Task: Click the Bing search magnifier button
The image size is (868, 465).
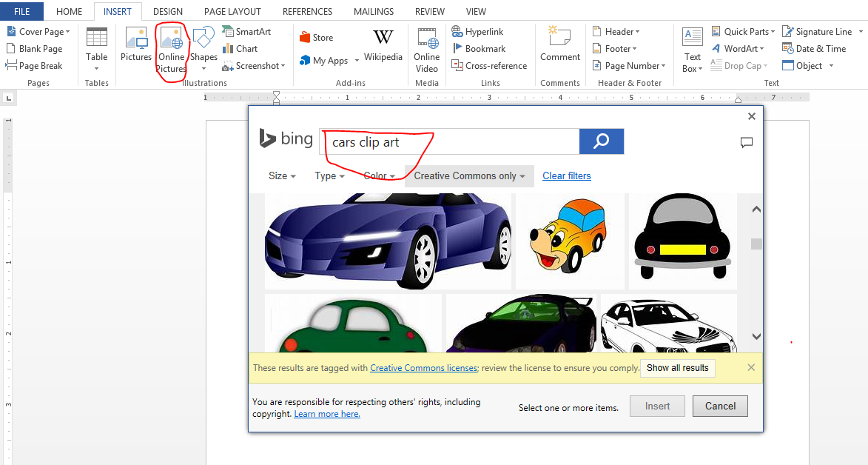Action: coord(601,141)
